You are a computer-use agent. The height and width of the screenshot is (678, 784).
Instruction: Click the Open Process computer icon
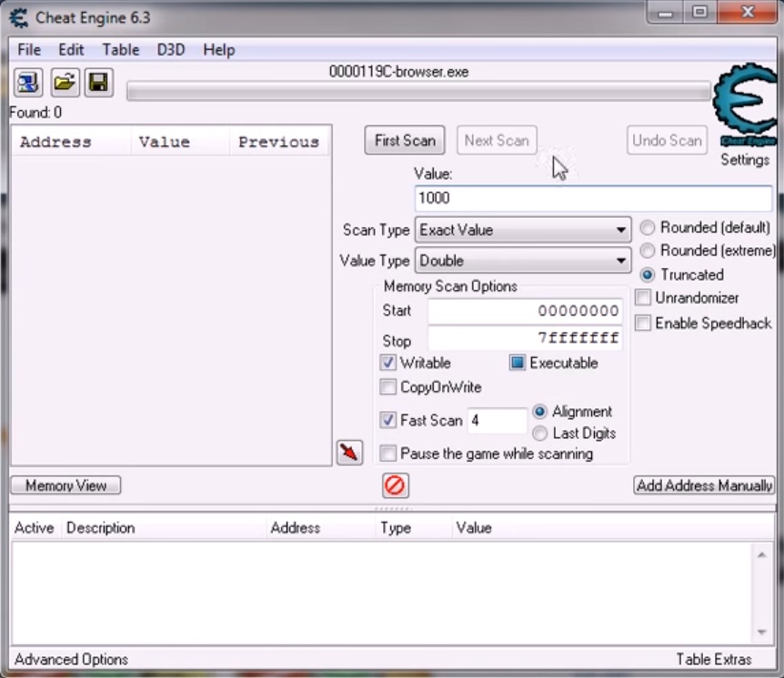[x=27, y=84]
